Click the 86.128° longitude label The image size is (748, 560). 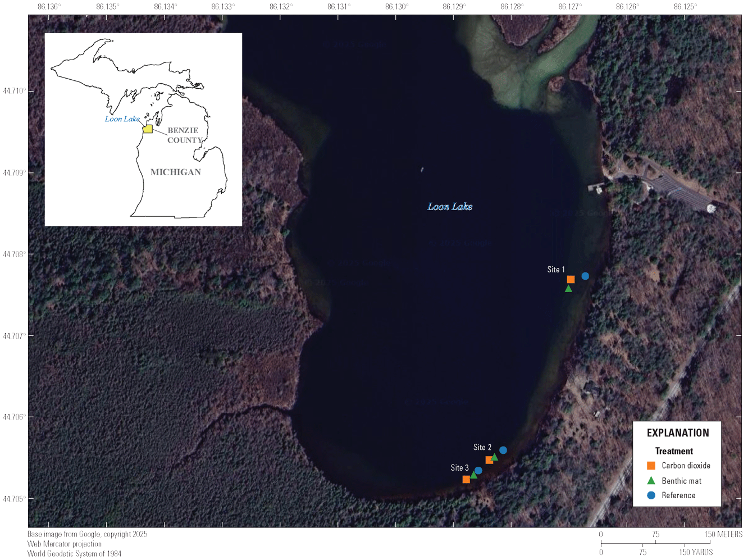512,7
